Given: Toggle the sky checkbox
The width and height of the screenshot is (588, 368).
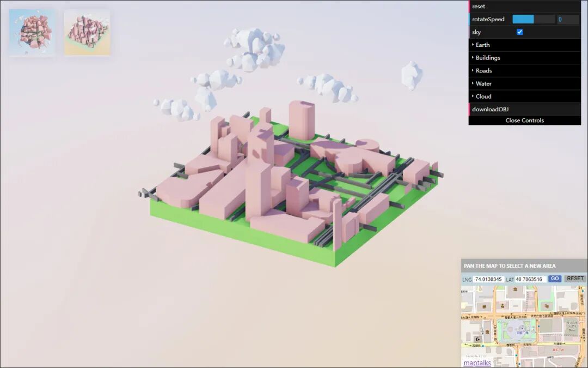Looking at the screenshot, I should (x=520, y=32).
